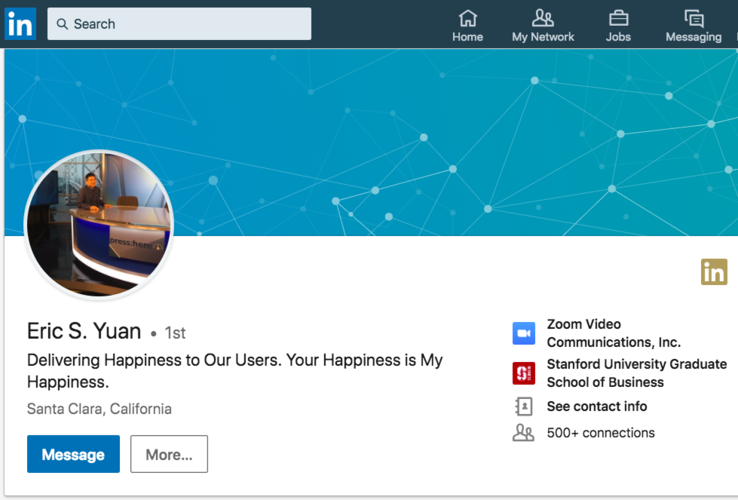Viewport: 738px width, 500px height.
Task: Click the search magnifier icon
Action: pos(62,24)
